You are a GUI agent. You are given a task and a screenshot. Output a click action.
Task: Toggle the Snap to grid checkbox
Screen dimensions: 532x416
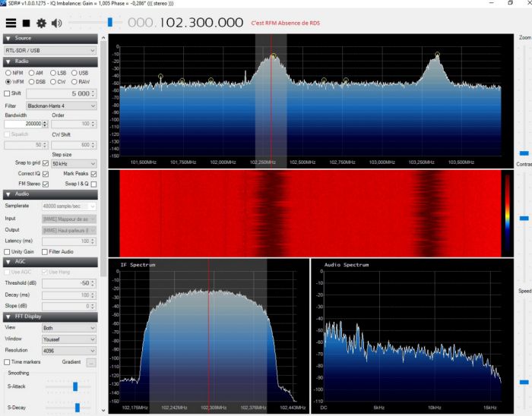[x=46, y=163]
